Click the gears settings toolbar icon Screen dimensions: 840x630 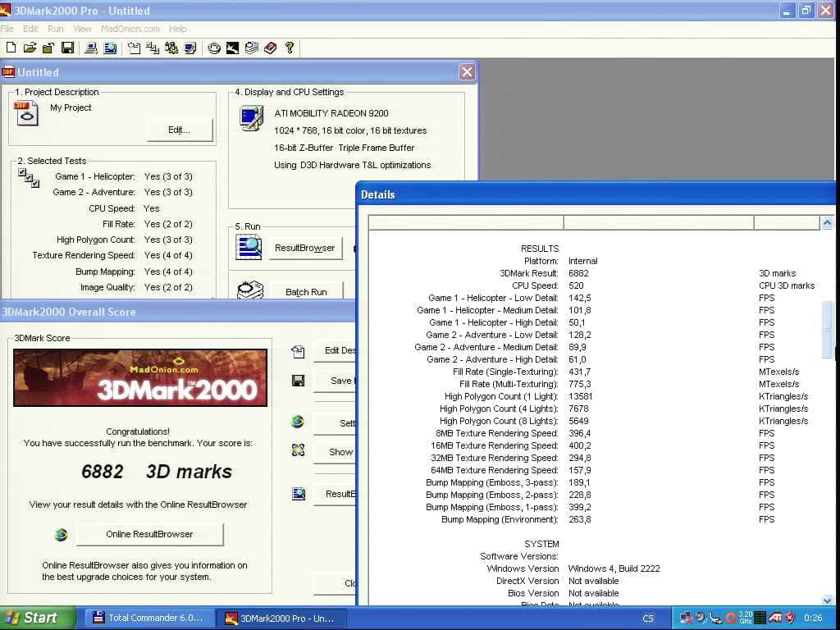click(171, 48)
